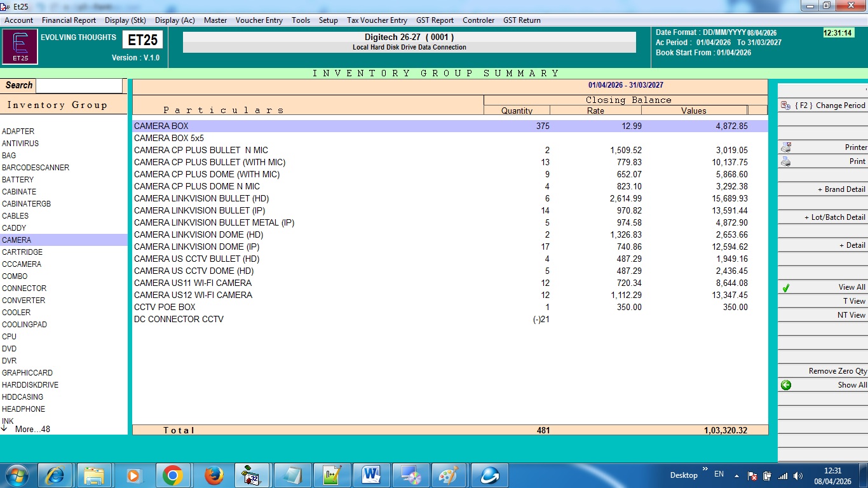The height and width of the screenshot is (488, 868).
Task: Launch Firefox from the taskbar
Action: (x=214, y=475)
